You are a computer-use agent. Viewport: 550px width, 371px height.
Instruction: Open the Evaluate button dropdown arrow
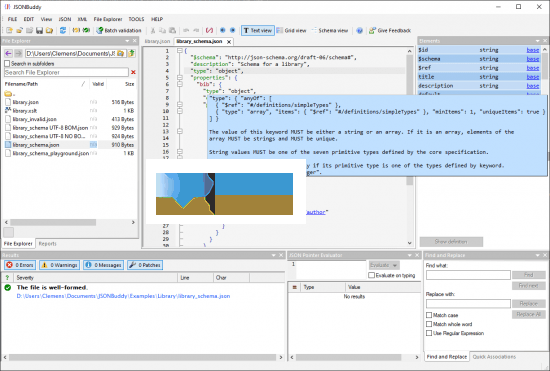[x=395, y=265]
